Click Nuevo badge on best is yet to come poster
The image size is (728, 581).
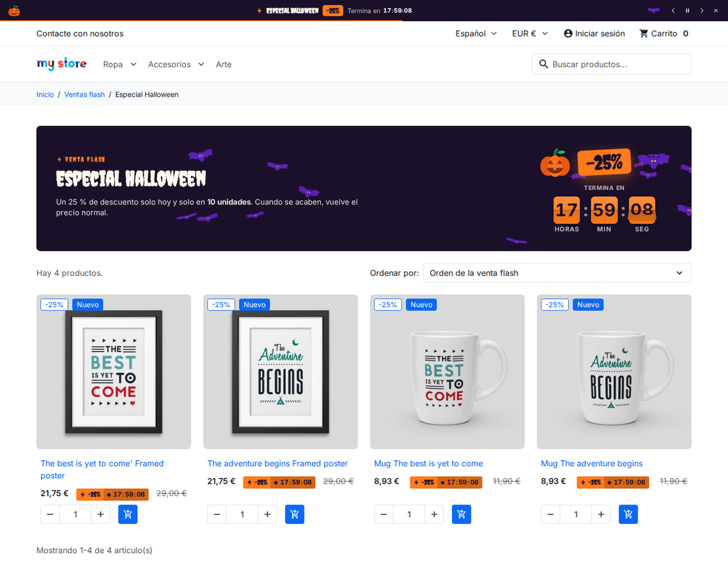pos(87,304)
